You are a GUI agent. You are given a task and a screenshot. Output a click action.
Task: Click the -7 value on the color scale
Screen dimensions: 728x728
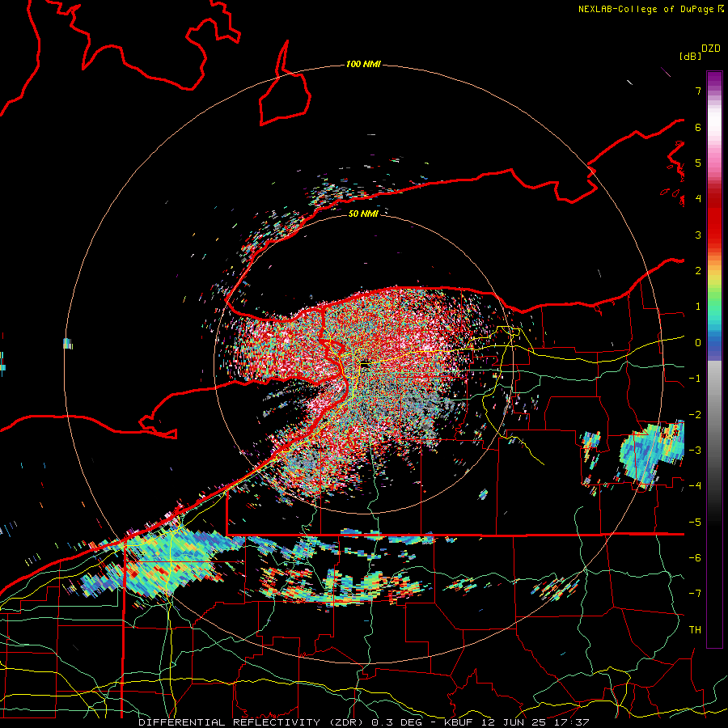tap(695, 594)
